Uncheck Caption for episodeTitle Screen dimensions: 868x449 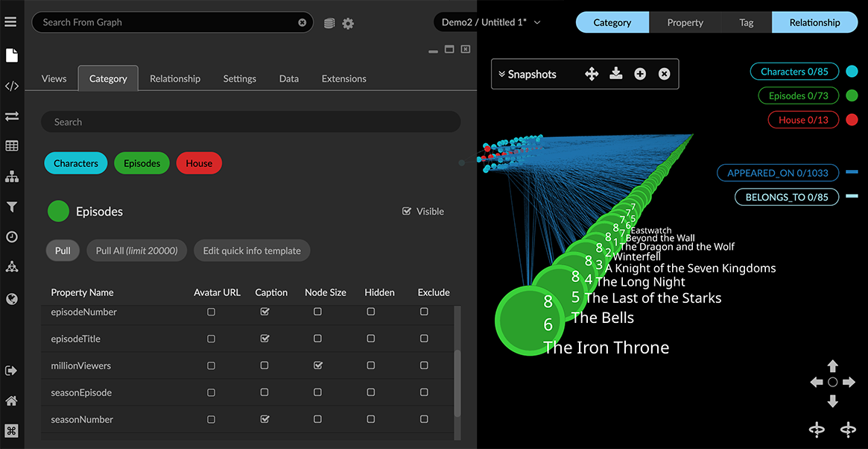coord(264,339)
